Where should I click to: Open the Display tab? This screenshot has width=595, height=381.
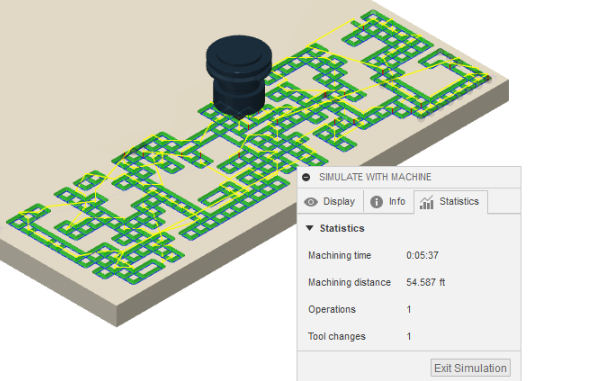point(330,202)
